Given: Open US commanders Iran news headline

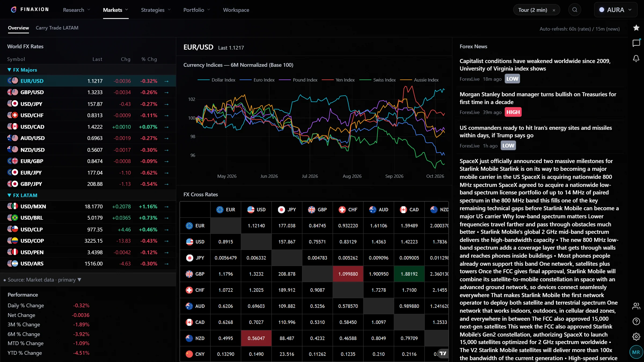Looking at the screenshot, I should pos(536,132).
